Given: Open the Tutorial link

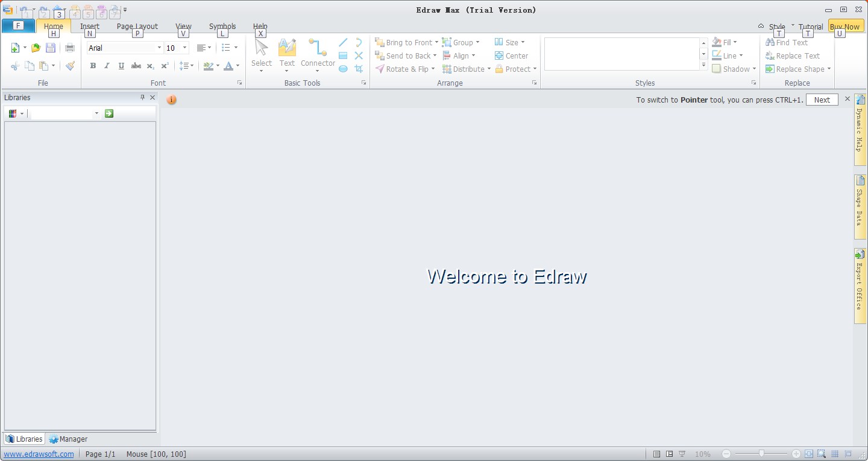Looking at the screenshot, I should (x=811, y=27).
